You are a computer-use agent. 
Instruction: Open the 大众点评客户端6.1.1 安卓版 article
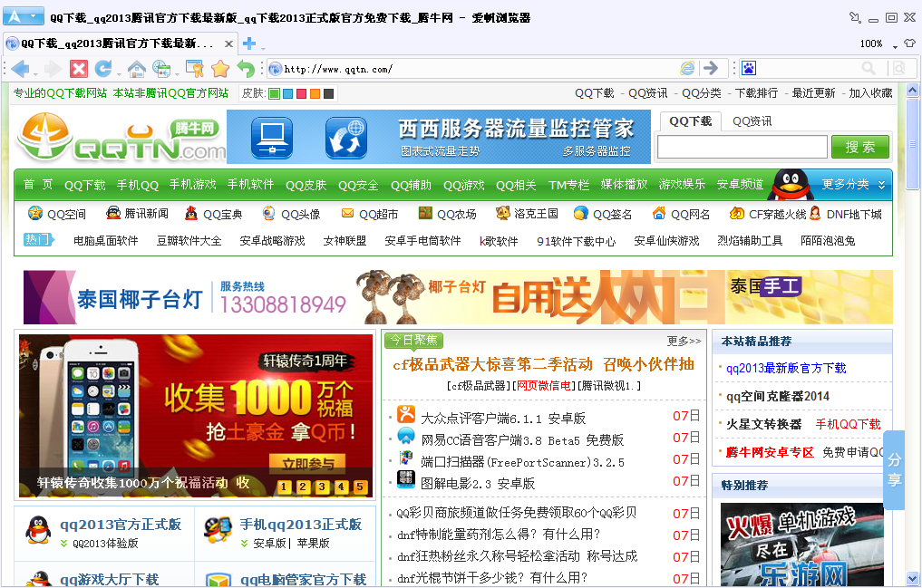click(x=503, y=419)
